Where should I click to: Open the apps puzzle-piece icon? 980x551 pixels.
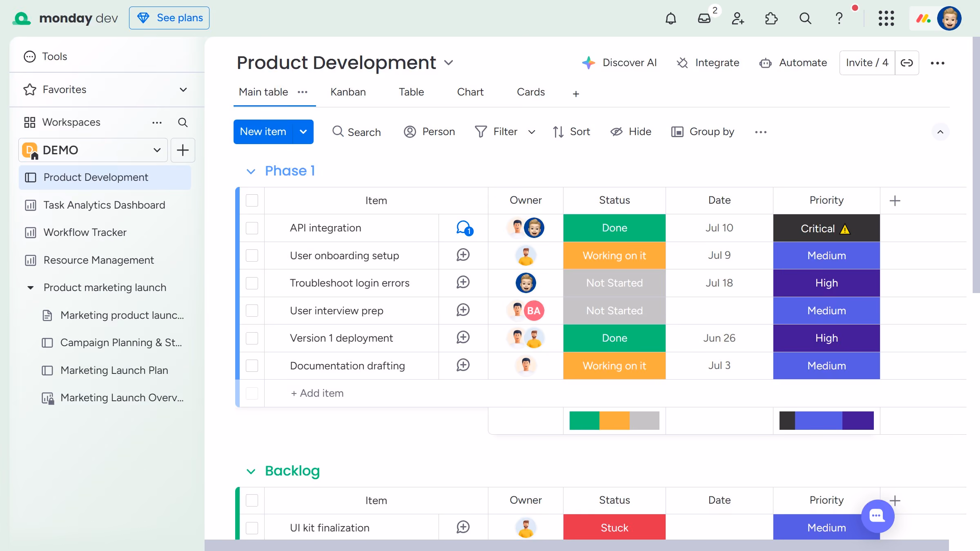[x=771, y=18]
